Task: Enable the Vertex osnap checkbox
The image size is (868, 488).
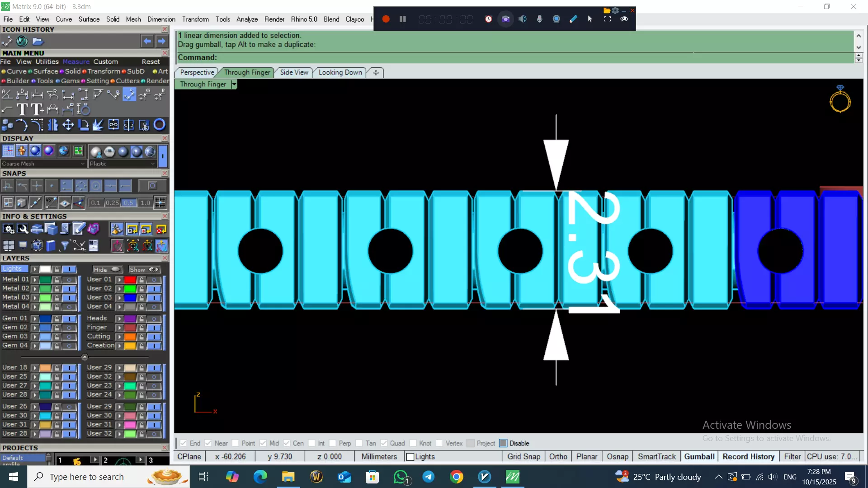Action: 439,443
